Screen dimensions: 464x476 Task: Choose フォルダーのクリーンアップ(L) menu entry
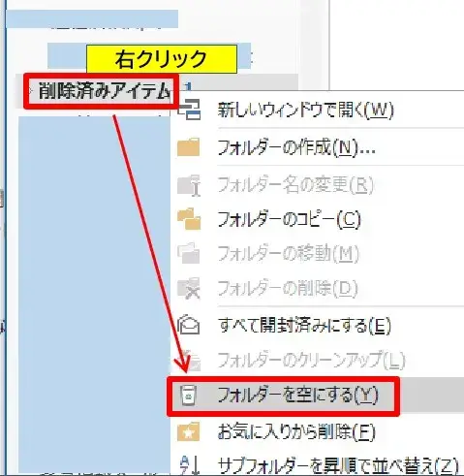click(x=311, y=360)
